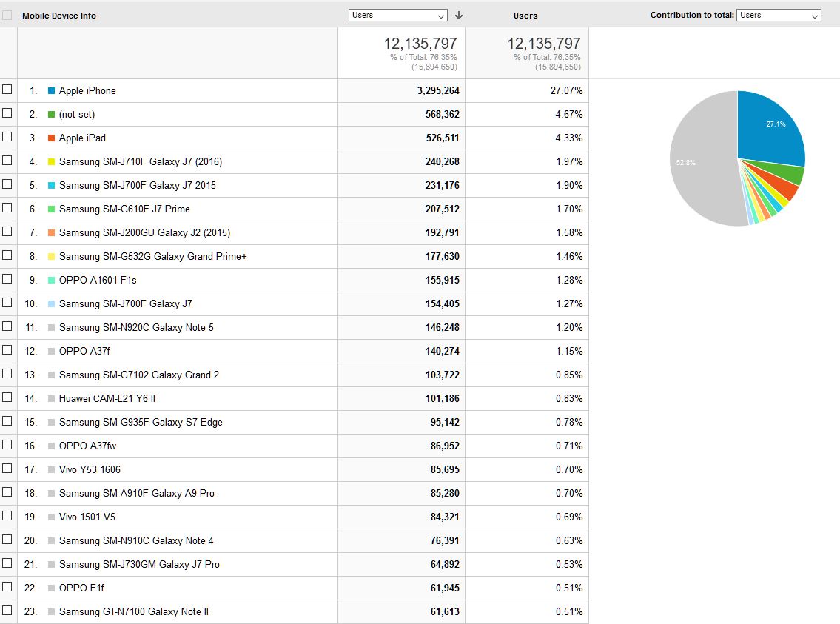Select checkbox beside Vivo Y53 1606
Screen dimensions: 840x624
[7, 468]
